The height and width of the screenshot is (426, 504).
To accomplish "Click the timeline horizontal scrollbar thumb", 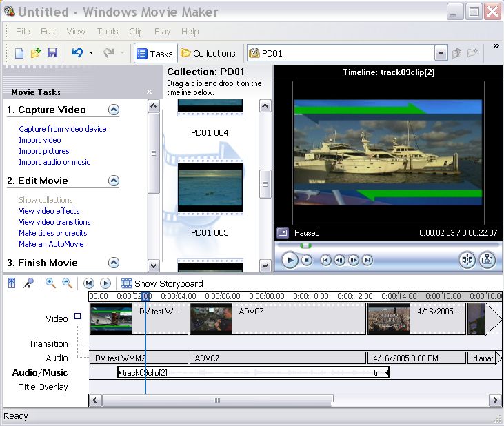I will click(x=218, y=400).
